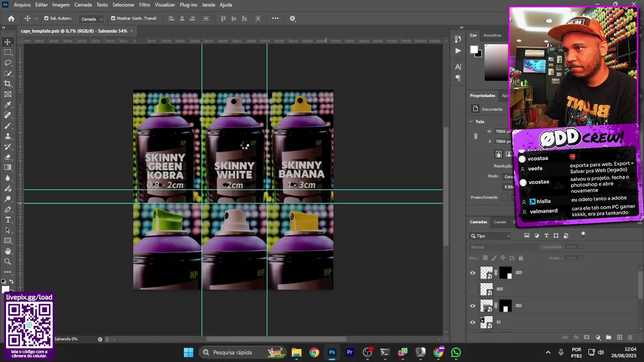The height and width of the screenshot is (362, 644).
Task: Add a layer mask icon
Action: point(587,337)
